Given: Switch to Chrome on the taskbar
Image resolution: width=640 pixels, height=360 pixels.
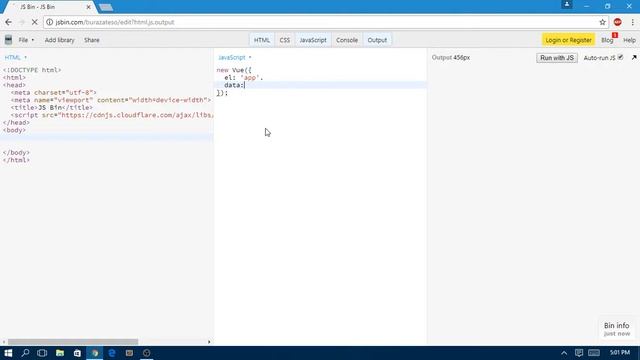Looking at the screenshot, I should pyautogui.click(x=95, y=353).
